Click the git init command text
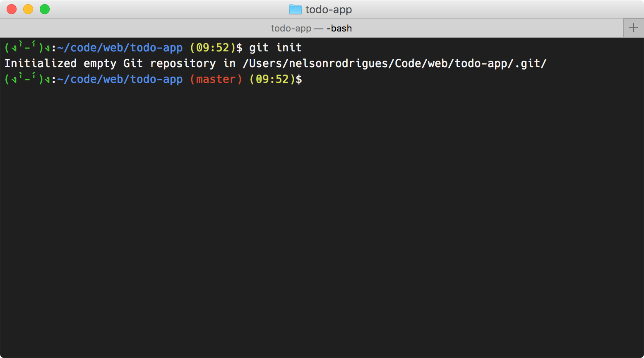644x358 pixels. click(276, 47)
